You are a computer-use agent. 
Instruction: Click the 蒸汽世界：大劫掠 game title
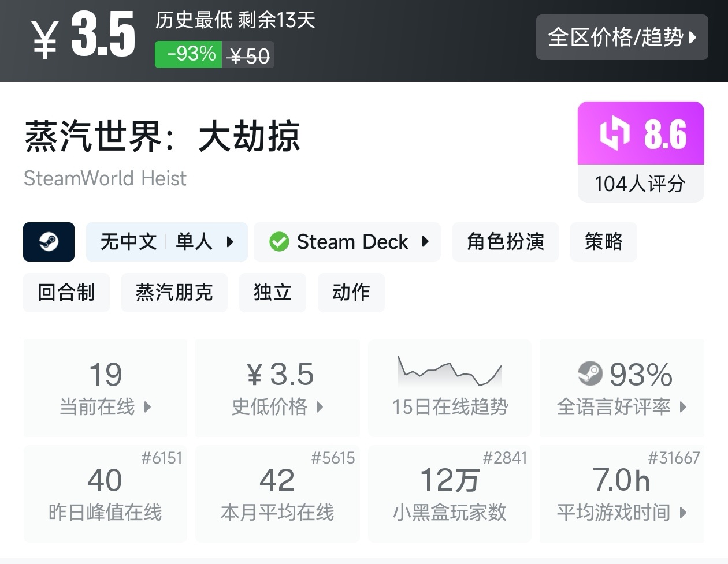coord(162,137)
